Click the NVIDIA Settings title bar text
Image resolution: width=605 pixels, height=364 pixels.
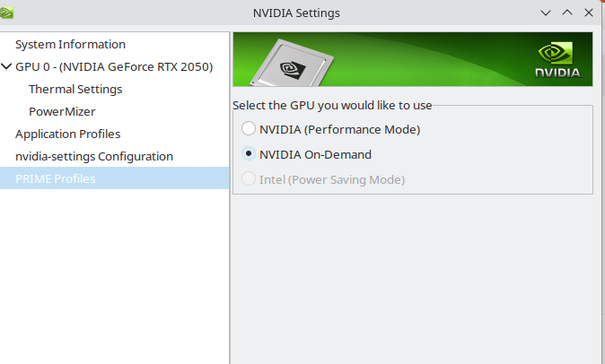pyautogui.click(x=296, y=13)
